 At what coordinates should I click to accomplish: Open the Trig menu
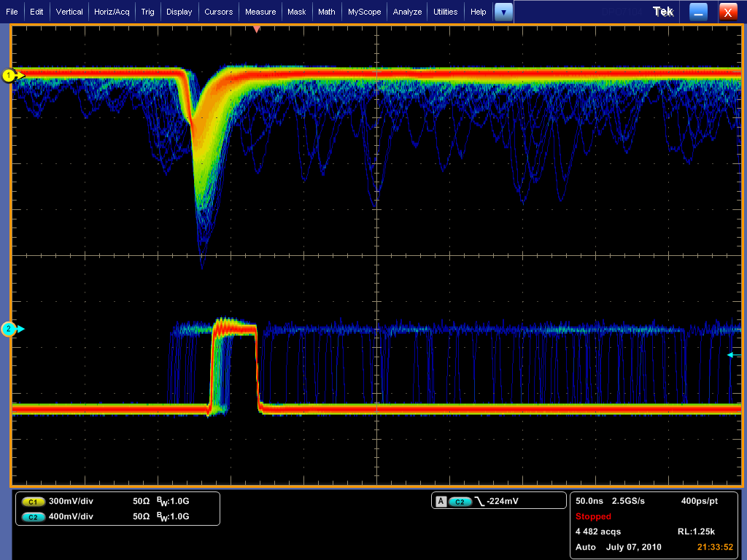(x=148, y=12)
